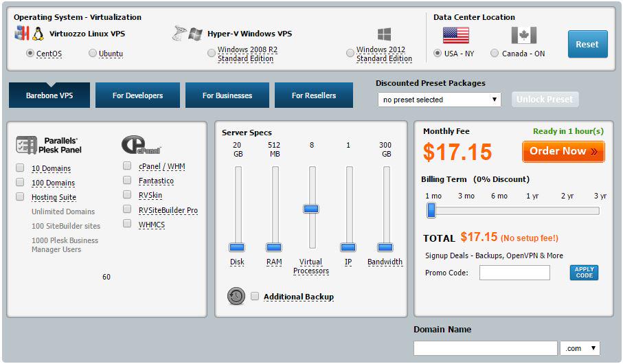Screen dimensions: 623x364
Task: Enable the Additional Backup checkbox
Action: click(x=255, y=296)
